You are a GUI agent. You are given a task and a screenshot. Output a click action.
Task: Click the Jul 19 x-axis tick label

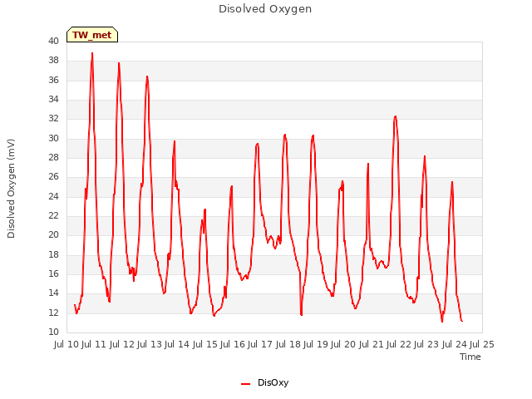point(316,344)
